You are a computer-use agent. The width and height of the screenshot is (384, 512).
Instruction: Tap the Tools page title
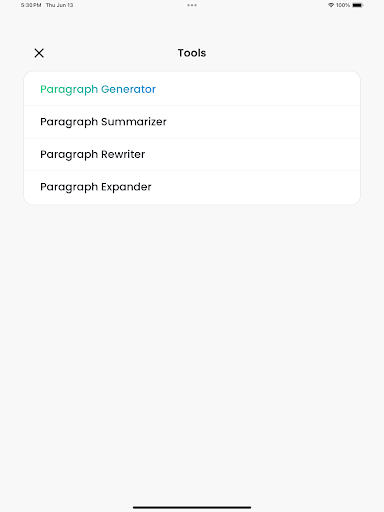192,53
